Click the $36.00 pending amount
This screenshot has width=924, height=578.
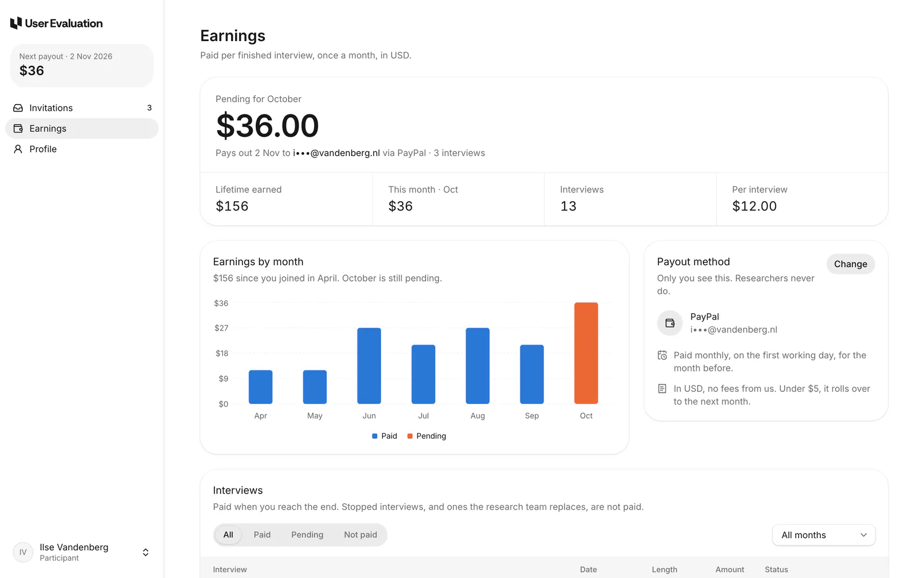(x=267, y=126)
